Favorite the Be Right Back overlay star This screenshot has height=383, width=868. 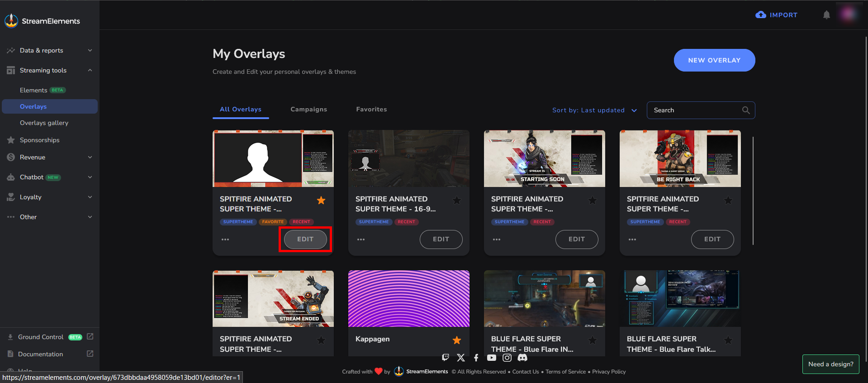(x=728, y=200)
